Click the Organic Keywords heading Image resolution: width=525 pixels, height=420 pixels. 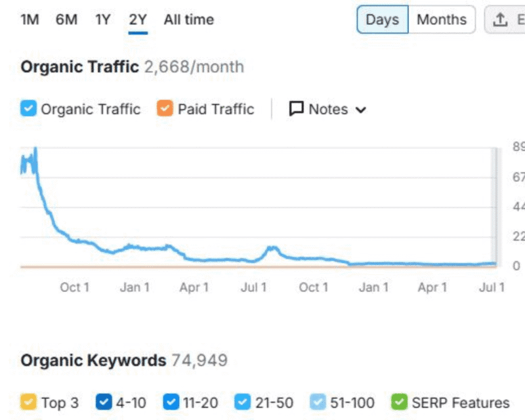(93, 360)
